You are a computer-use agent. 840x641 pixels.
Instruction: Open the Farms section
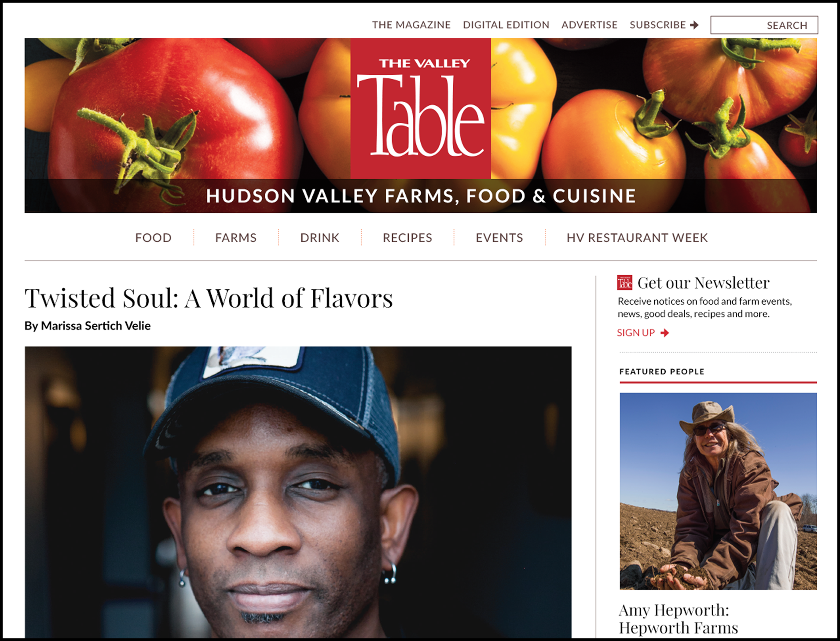[x=236, y=238]
